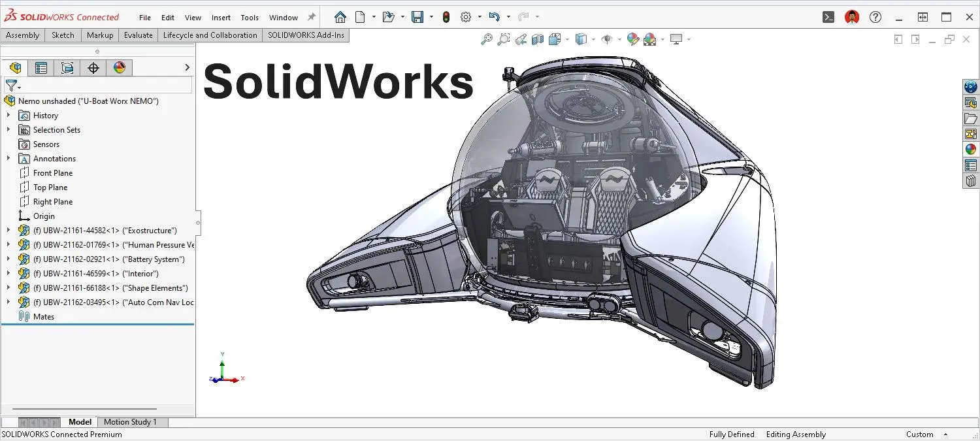Open Lifecycle and Collaboration tab
This screenshot has height=441, width=980.
pyautogui.click(x=210, y=35)
